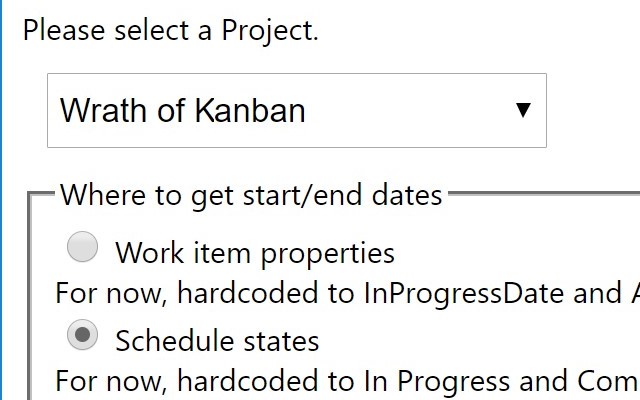Click the "Wrath of Kanban" selected value
This screenshot has height=400, width=640.
[182, 110]
